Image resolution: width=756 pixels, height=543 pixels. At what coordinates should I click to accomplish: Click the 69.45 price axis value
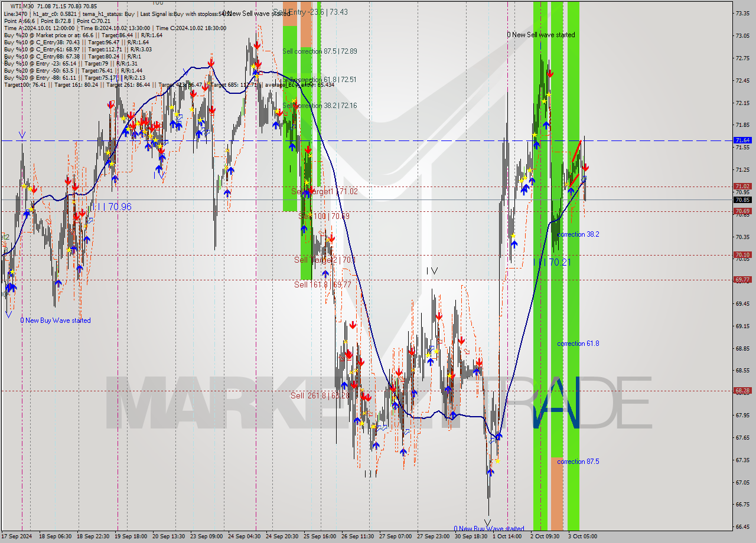pos(744,303)
